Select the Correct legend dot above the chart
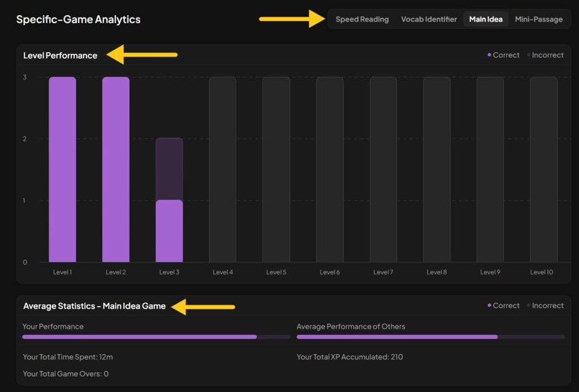The height and width of the screenshot is (392, 579). pyautogui.click(x=490, y=55)
